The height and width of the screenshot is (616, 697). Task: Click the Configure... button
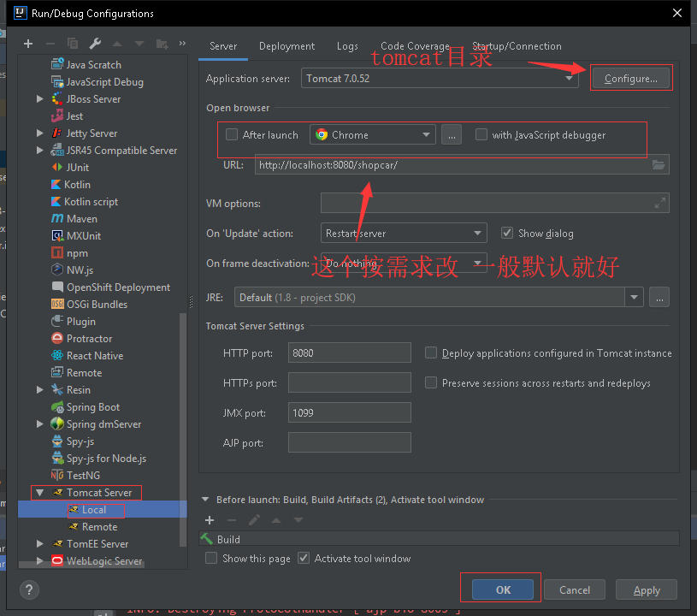pos(631,79)
